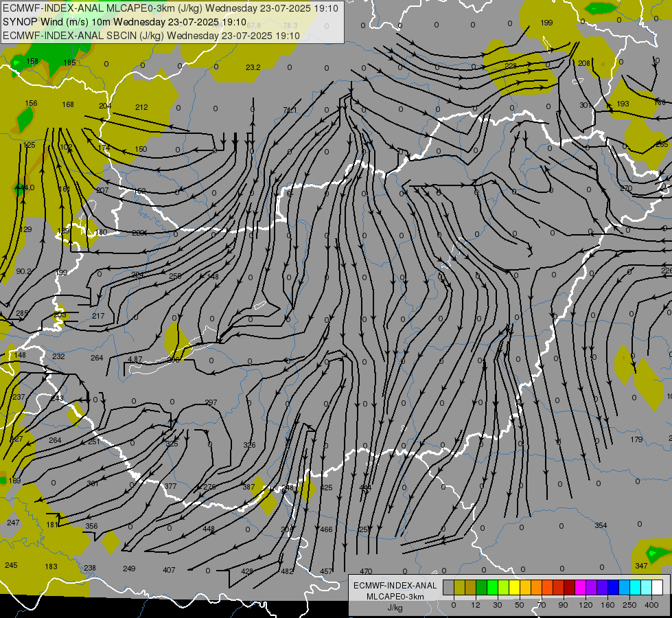The height and width of the screenshot is (618, 672).
Task: Click the grid value 297
Action: click(x=211, y=402)
